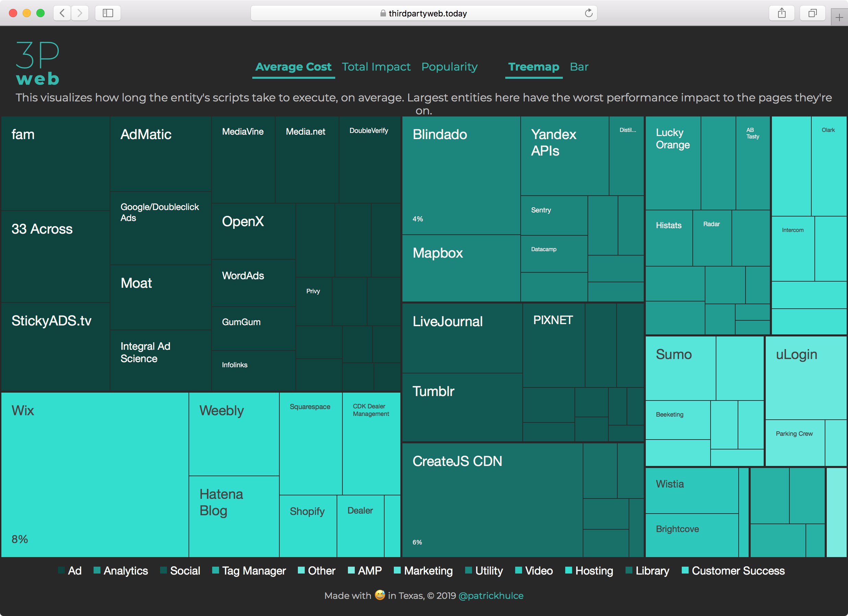Select the Hatena Blog treemap cell
The width and height of the screenshot is (848, 616).
tap(234, 516)
